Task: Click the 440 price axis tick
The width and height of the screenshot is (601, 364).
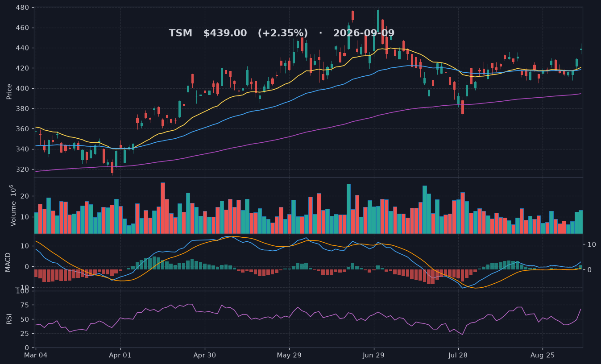Action: point(23,48)
